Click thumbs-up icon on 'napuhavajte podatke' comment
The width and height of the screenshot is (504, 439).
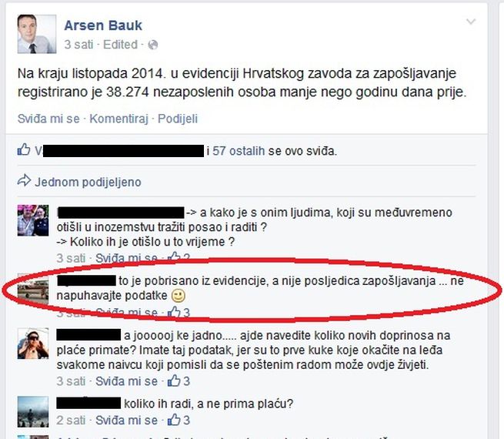(x=174, y=312)
